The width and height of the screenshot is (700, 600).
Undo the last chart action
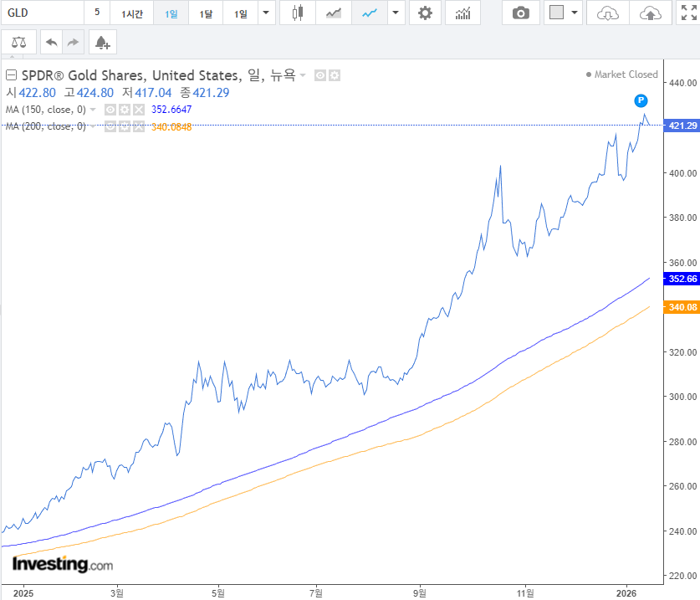(51, 43)
